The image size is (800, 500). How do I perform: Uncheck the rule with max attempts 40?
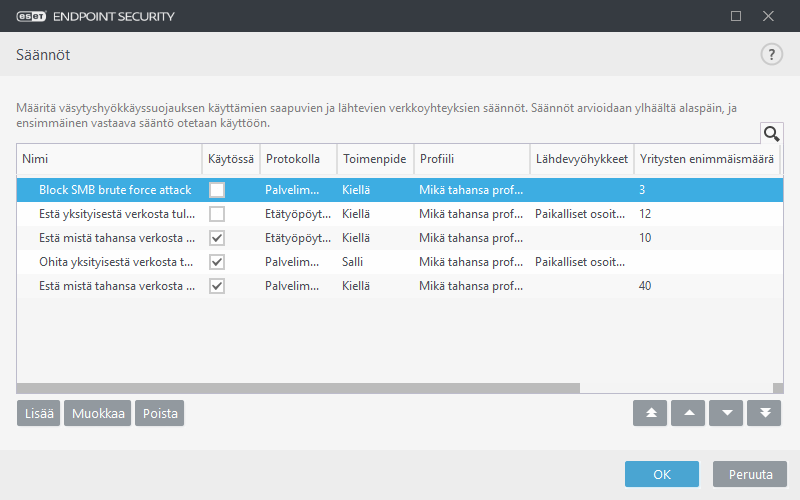click(217, 286)
